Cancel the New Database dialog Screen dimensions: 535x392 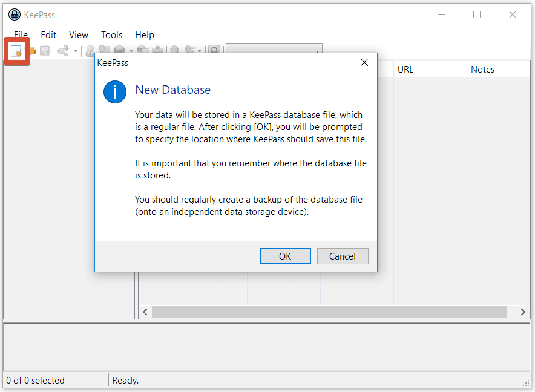[343, 256]
